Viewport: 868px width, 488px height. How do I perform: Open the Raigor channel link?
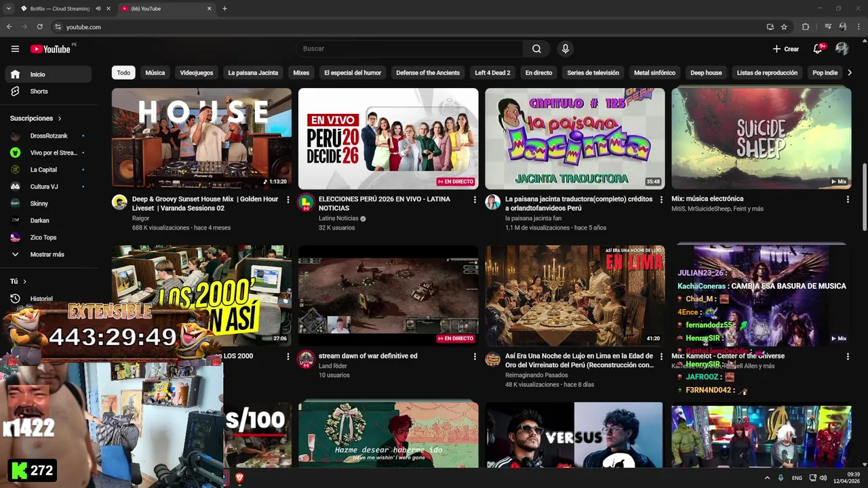click(x=140, y=218)
